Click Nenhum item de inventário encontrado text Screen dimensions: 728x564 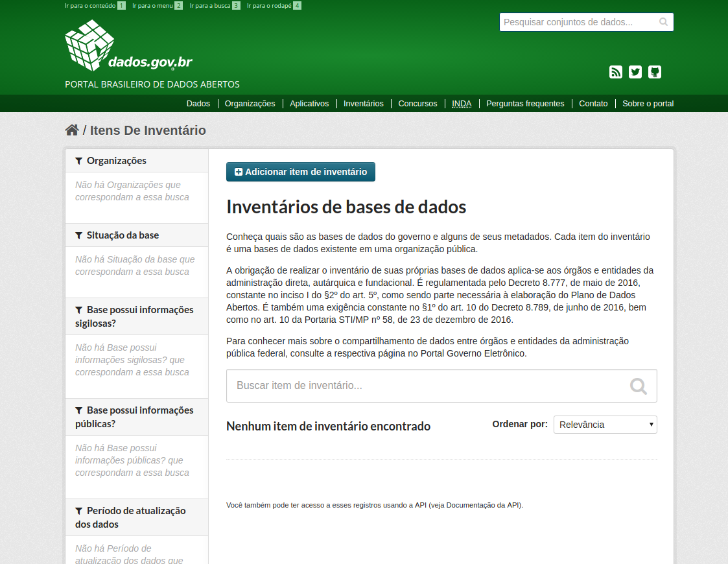point(328,426)
